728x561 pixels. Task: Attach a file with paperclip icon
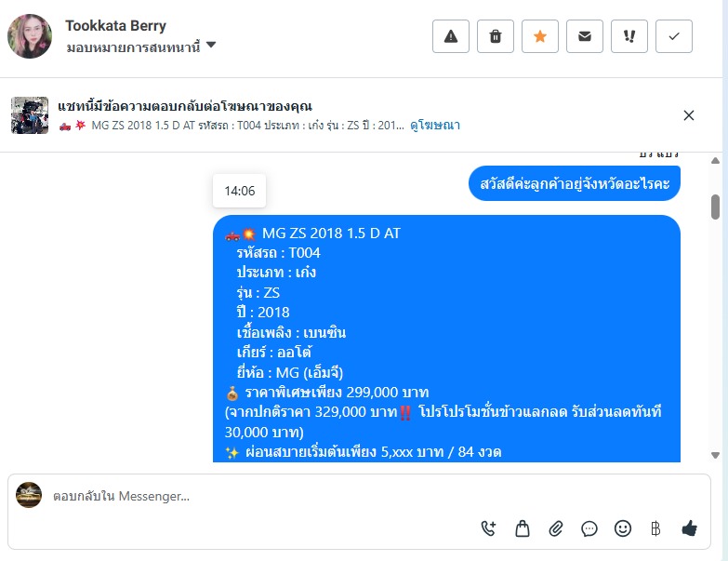(x=556, y=528)
